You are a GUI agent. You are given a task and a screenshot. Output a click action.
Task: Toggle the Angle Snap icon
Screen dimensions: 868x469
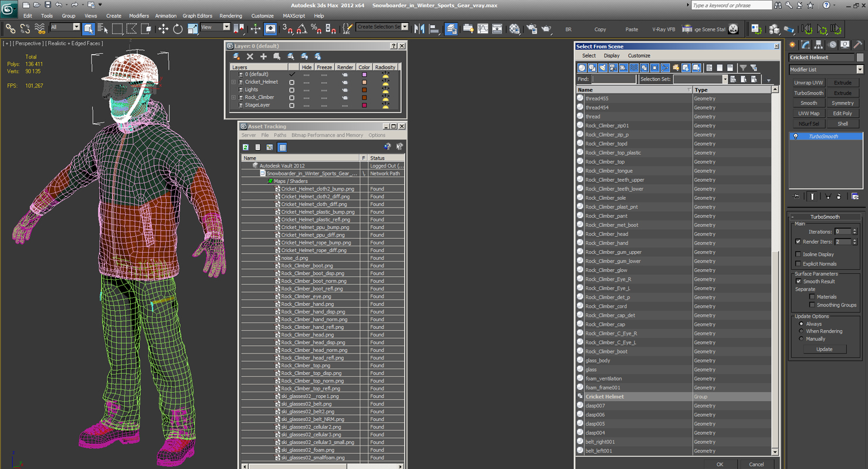coord(301,29)
